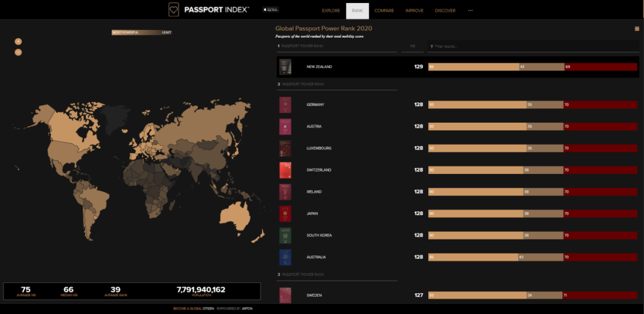644x314 pixels.
Task: Click the Austria passport cover
Action: [285, 126]
